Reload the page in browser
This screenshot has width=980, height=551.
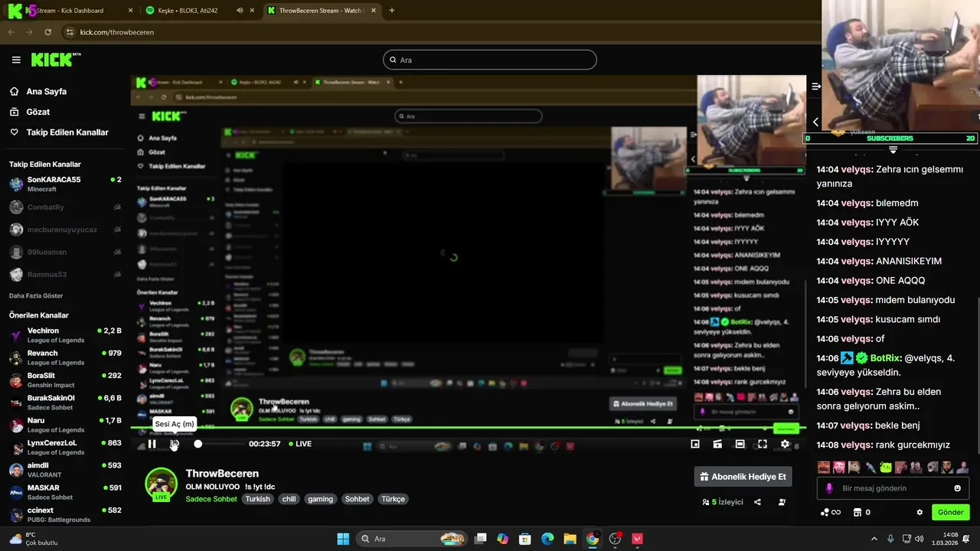47,32
